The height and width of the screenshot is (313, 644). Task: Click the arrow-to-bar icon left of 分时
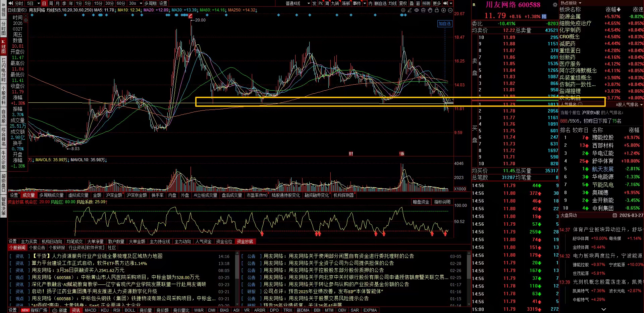point(11,3)
